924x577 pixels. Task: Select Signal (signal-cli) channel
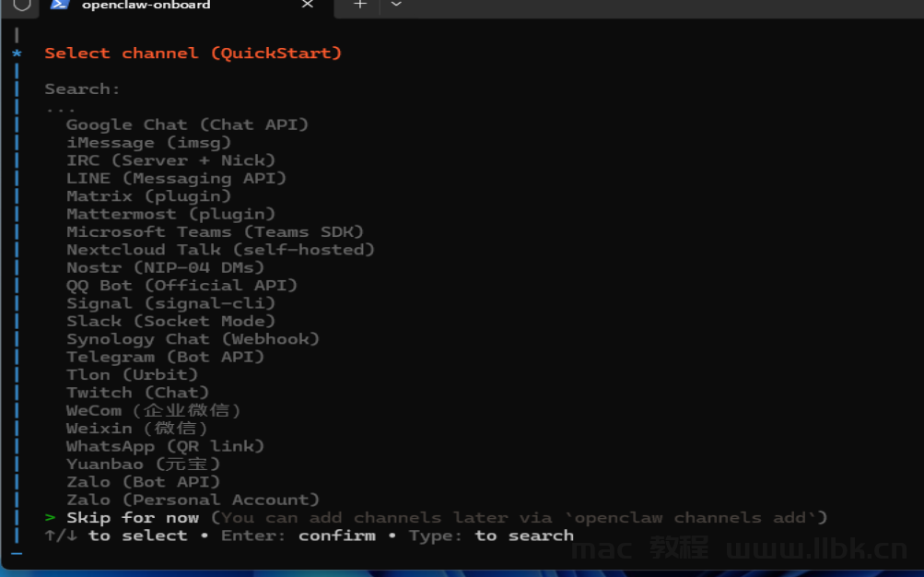171,303
